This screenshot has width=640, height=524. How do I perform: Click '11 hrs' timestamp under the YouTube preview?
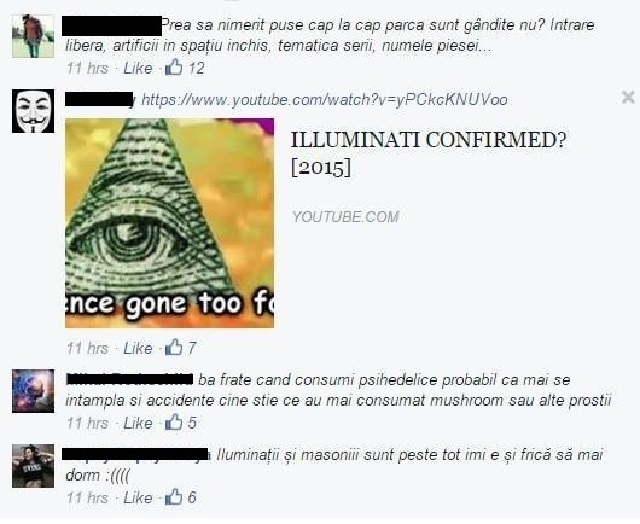click(x=88, y=349)
